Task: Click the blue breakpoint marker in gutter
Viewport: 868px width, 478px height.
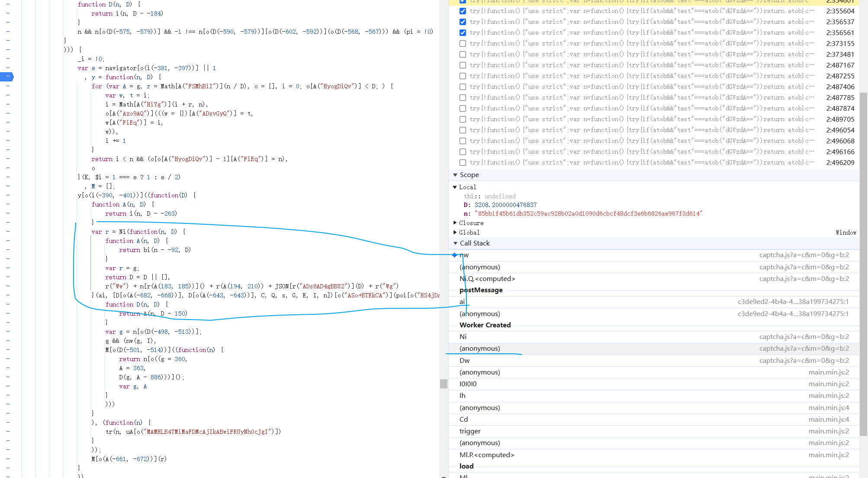Action: [7, 77]
